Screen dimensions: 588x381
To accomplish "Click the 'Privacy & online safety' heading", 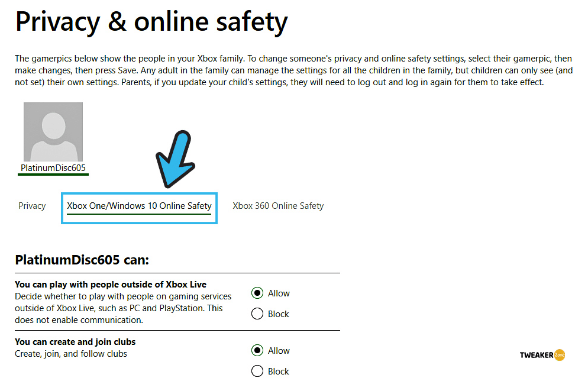I will 151,22.
